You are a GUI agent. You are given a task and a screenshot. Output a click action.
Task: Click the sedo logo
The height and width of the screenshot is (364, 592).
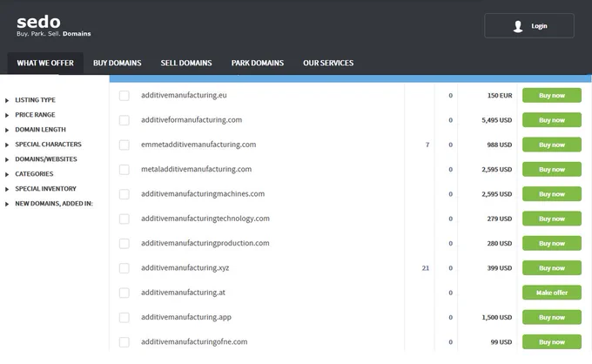pyautogui.click(x=54, y=26)
